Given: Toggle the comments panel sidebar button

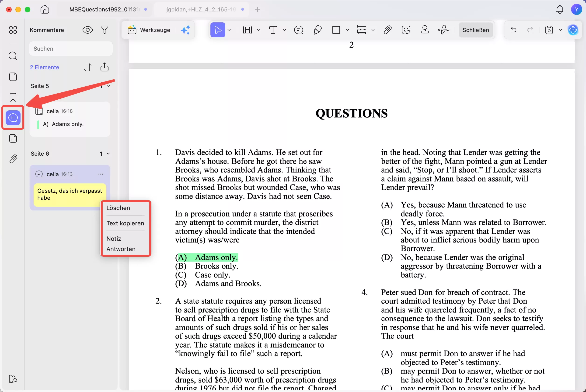Looking at the screenshot, I should click(x=13, y=118).
